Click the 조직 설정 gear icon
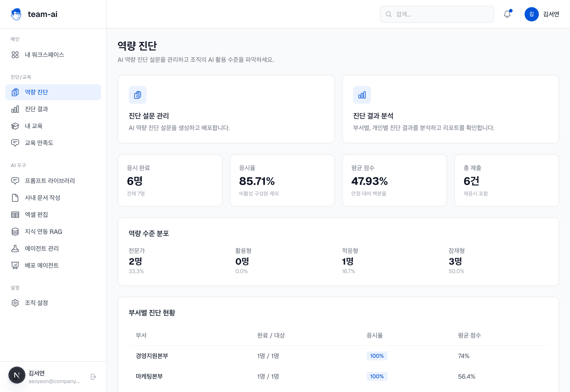The image size is (570, 392). tap(15, 303)
